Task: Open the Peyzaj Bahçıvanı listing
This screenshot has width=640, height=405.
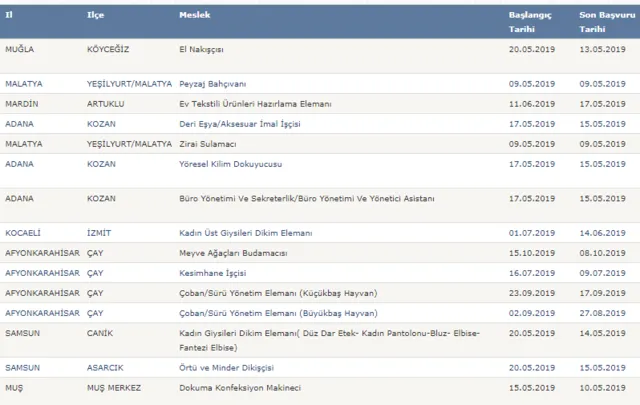Action: 214,84
